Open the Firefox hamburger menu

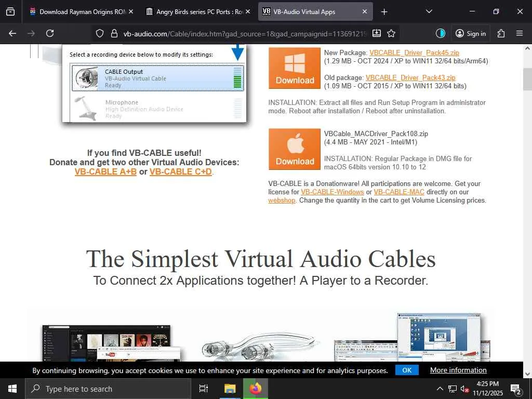pyautogui.click(x=520, y=33)
